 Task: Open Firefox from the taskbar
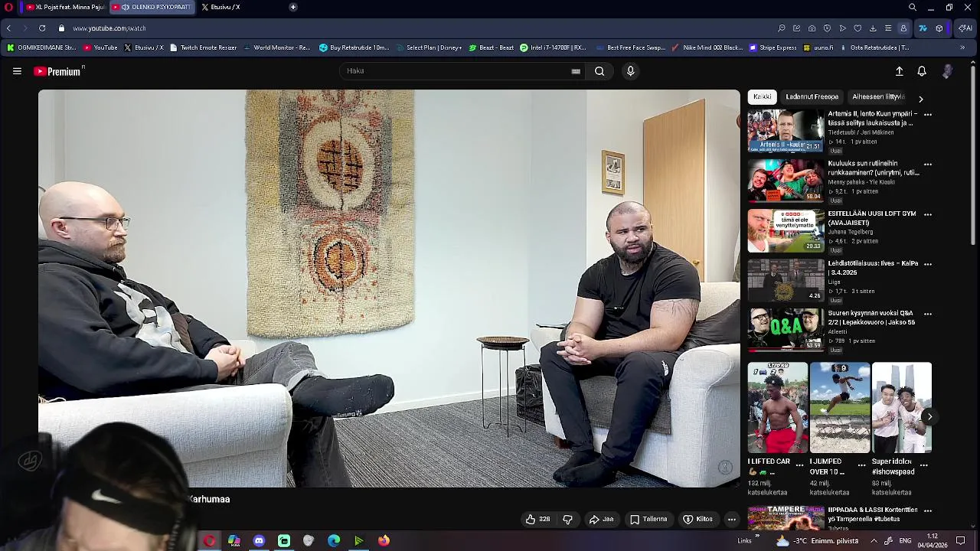[384, 541]
